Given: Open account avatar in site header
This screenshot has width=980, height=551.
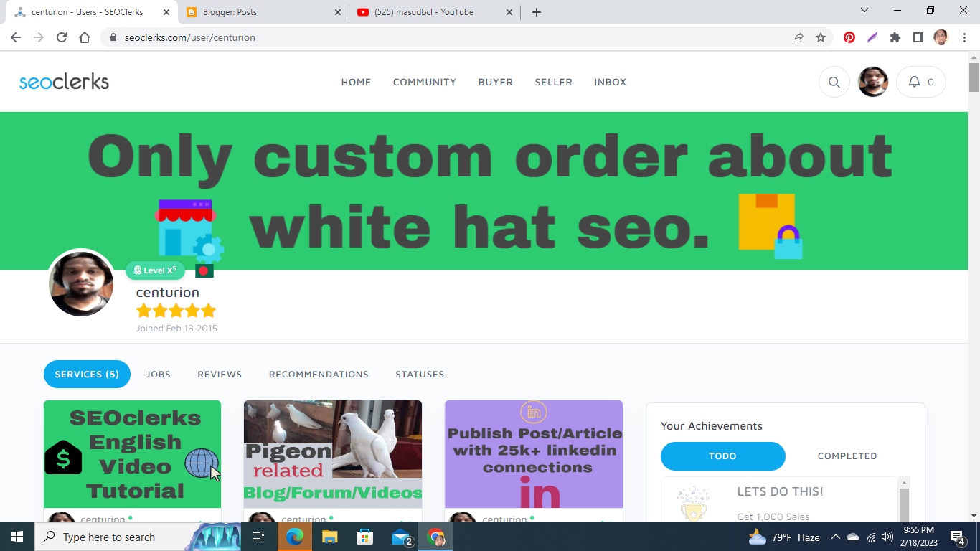Looking at the screenshot, I should point(873,82).
